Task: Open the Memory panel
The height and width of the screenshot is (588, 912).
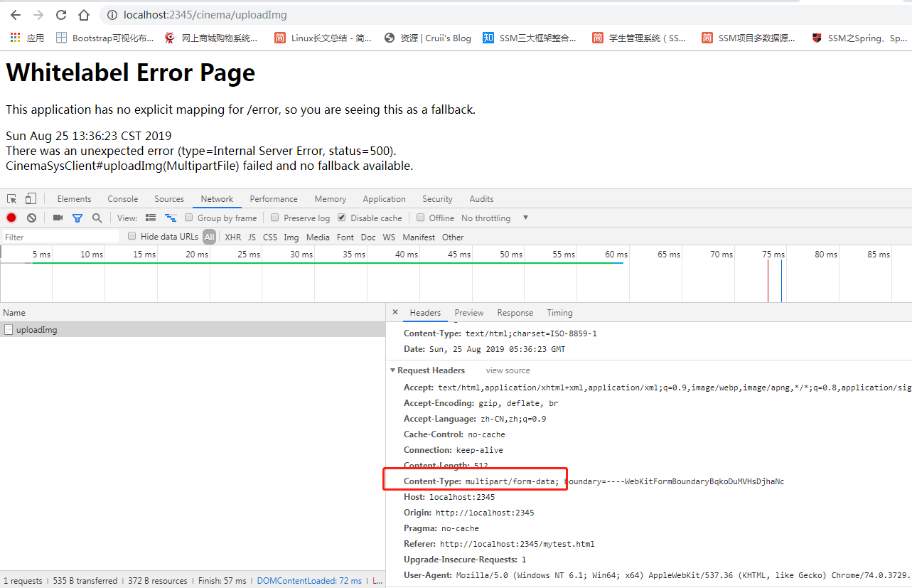Action: (x=331, y=199)
